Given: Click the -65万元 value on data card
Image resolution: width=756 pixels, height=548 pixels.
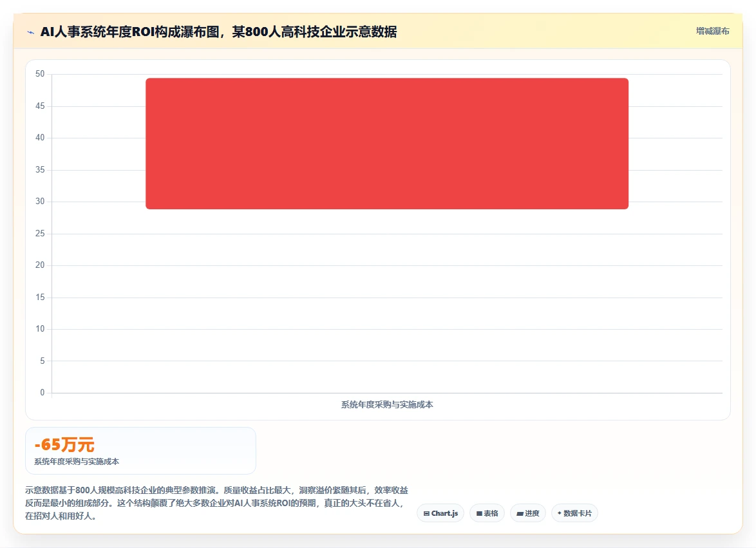Looking at the screenshot, I should click(64, 444).
